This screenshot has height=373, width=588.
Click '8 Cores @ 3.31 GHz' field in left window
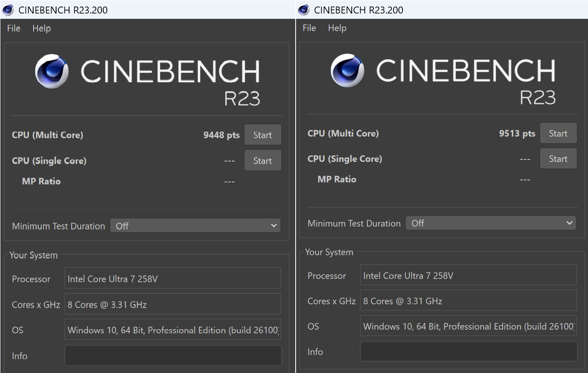[x=173, y=304]
